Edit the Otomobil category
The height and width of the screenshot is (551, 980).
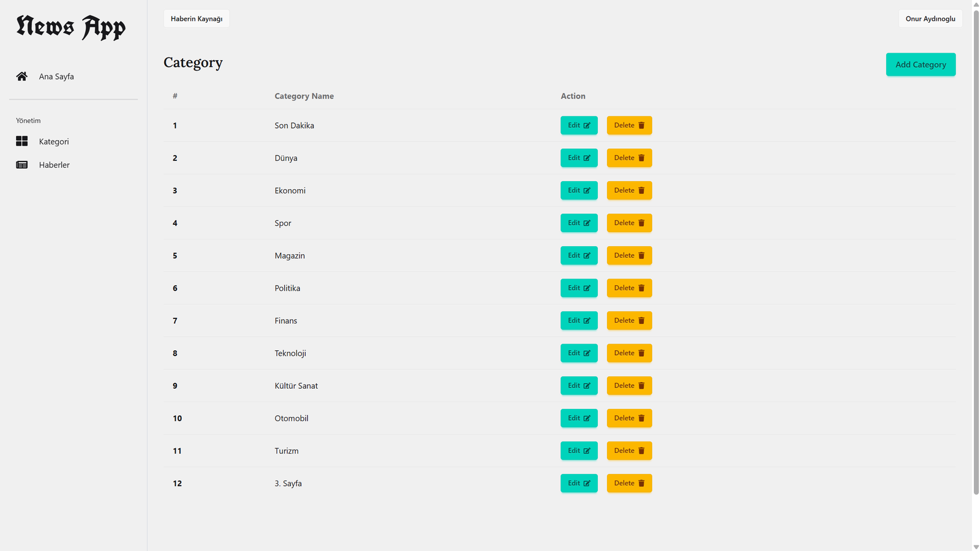point(578,418)
